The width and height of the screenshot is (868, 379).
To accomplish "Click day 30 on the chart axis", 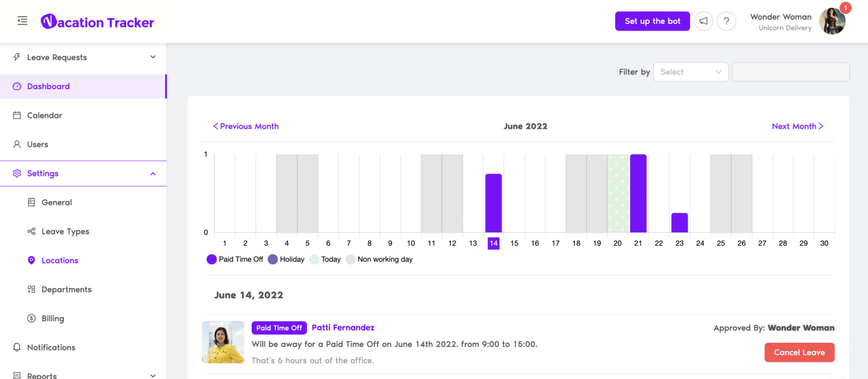I will [824, 243].
